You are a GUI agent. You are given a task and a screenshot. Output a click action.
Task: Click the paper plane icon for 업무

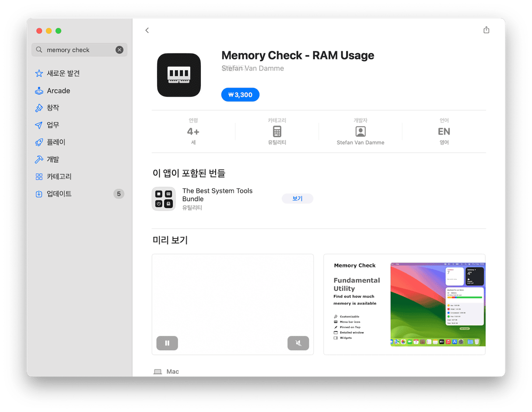pos(39,125)
